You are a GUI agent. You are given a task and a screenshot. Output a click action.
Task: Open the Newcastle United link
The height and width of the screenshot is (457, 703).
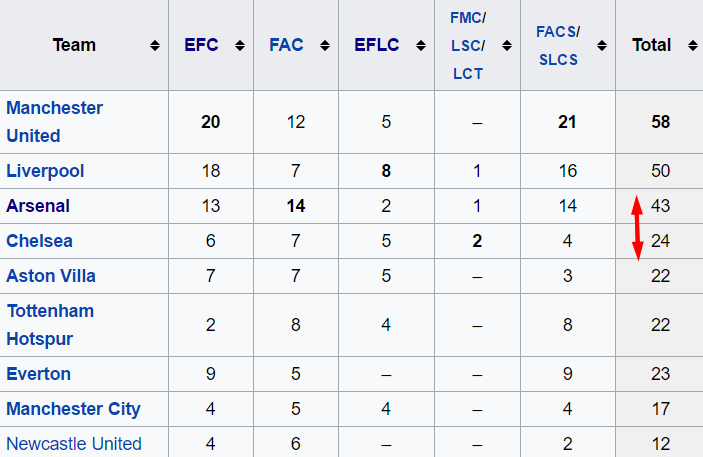(74, 443)
